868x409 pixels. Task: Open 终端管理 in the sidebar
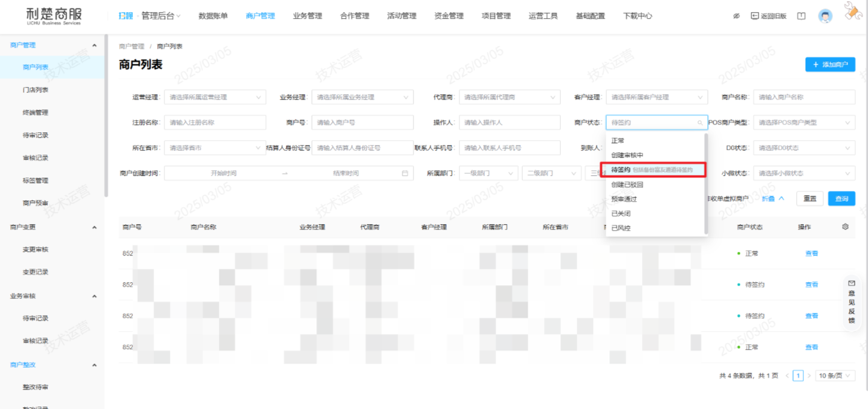(35, 112)
